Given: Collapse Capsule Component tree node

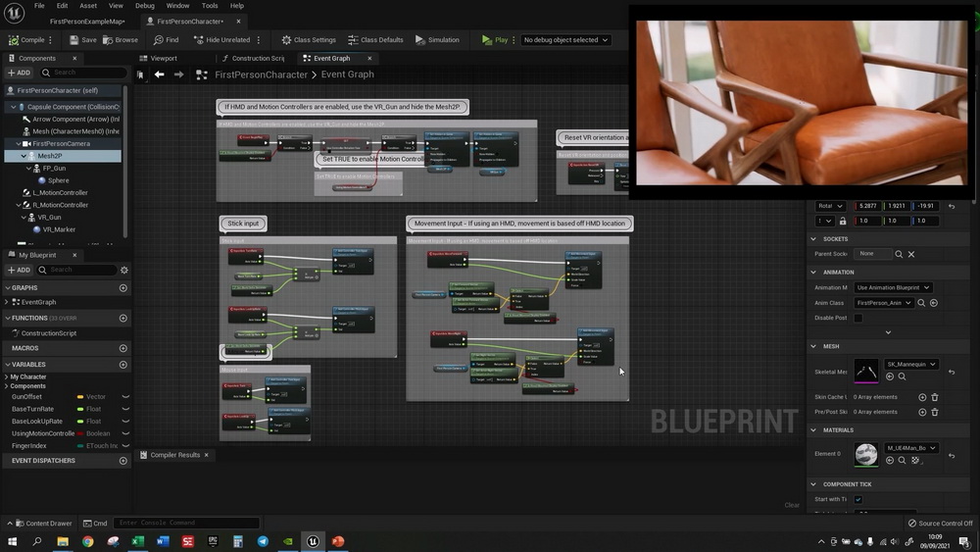Looking at the screenshot, I should 13,107.
